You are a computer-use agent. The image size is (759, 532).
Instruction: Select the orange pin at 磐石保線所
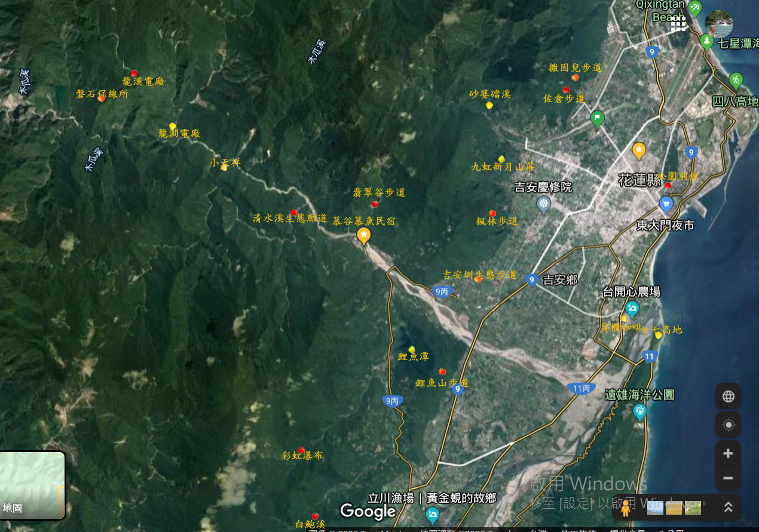tap(102, 98)
